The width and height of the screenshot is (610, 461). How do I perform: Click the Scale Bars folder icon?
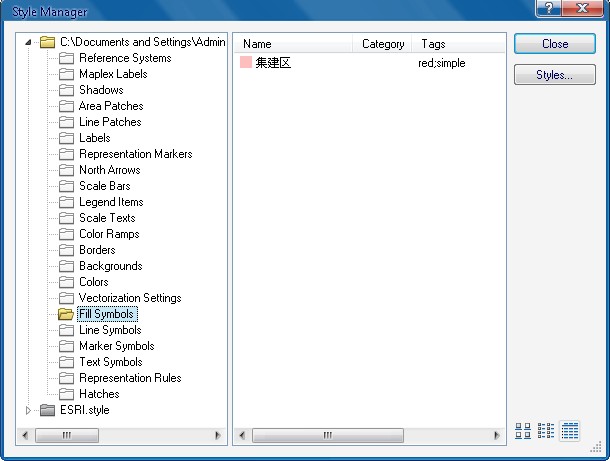tap(67, 186)
